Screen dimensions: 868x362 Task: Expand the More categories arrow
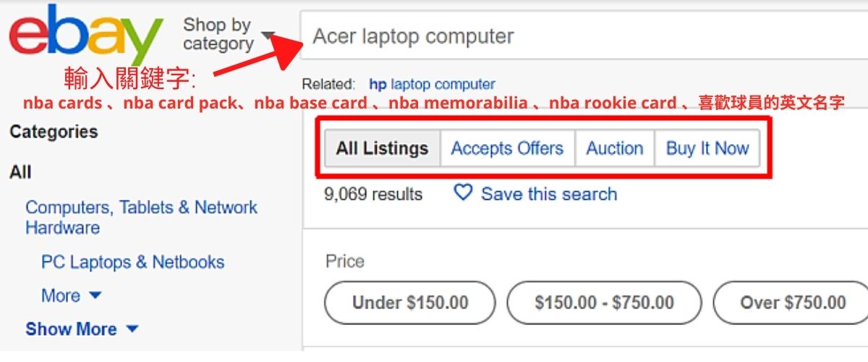(x=95, y=295)
